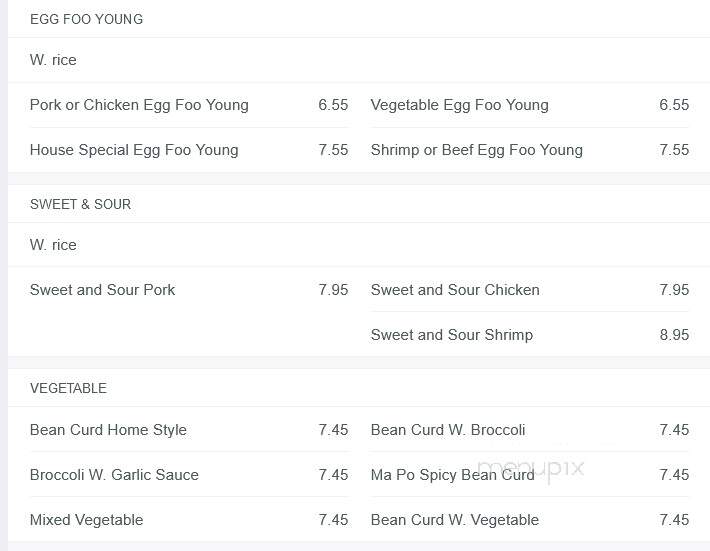Select Broccoli W. Garlic Sauce
Viewport: 710px width, 551px height.
click(114, 474)
